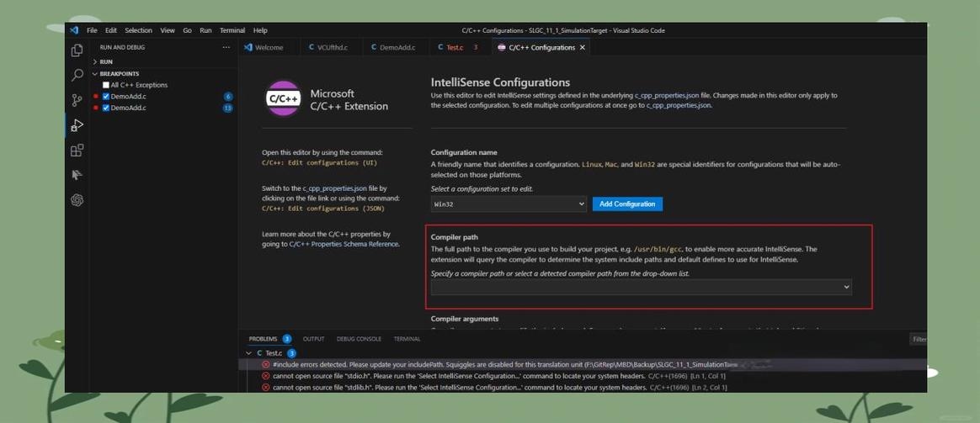Screen dimensions: 980x423
Task: Toggle the All C++ Exceptions checkbox
Action: click(106, 85)
